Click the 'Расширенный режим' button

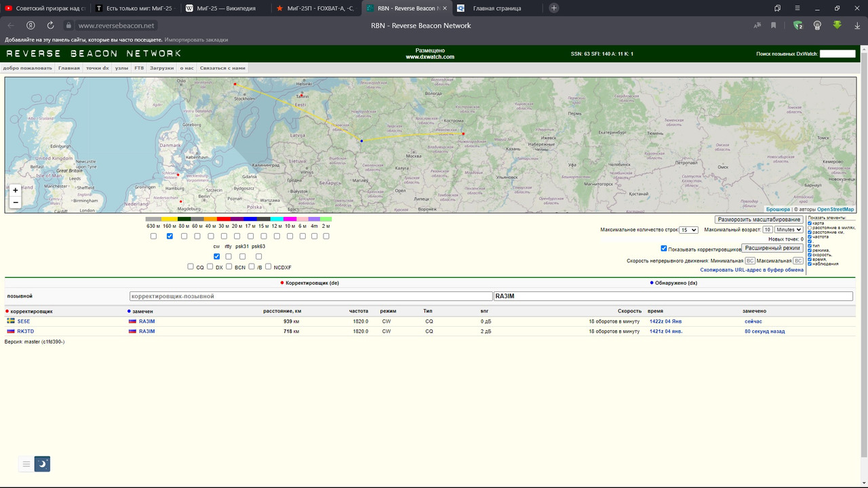(772, 248)
